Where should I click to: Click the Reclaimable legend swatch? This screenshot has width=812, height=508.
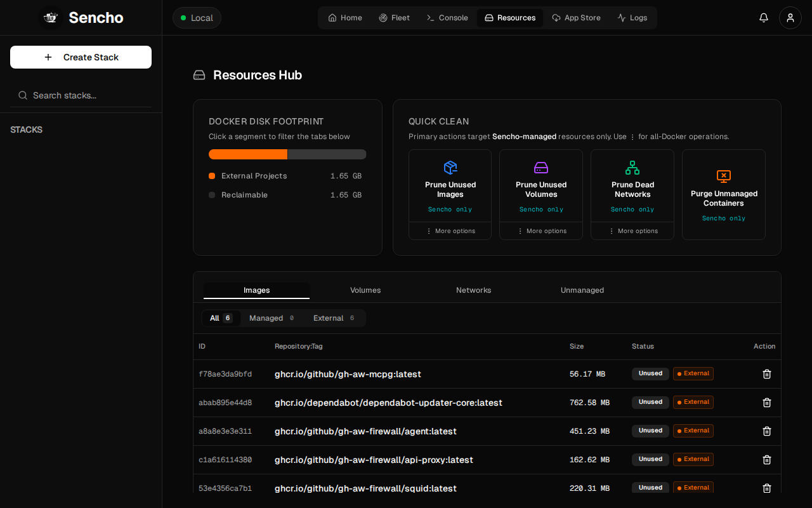pos(212,195)
